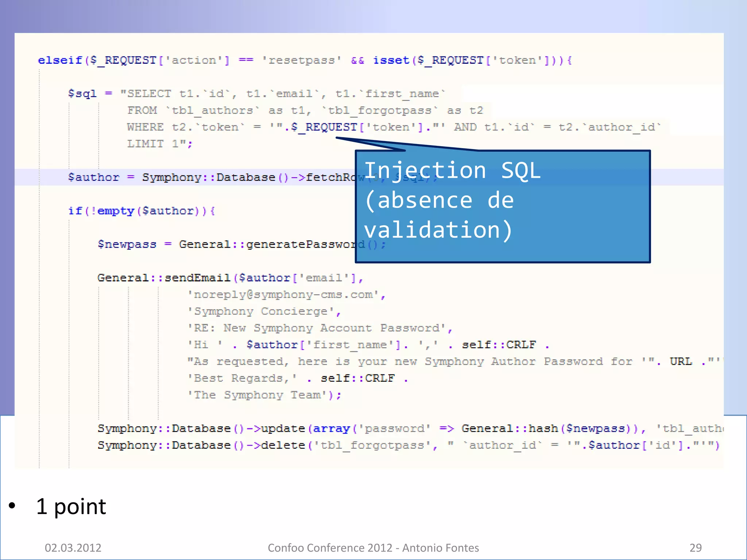
Task: Click the 'if(!empty($author)){' line
Action: tap(142, 211)
